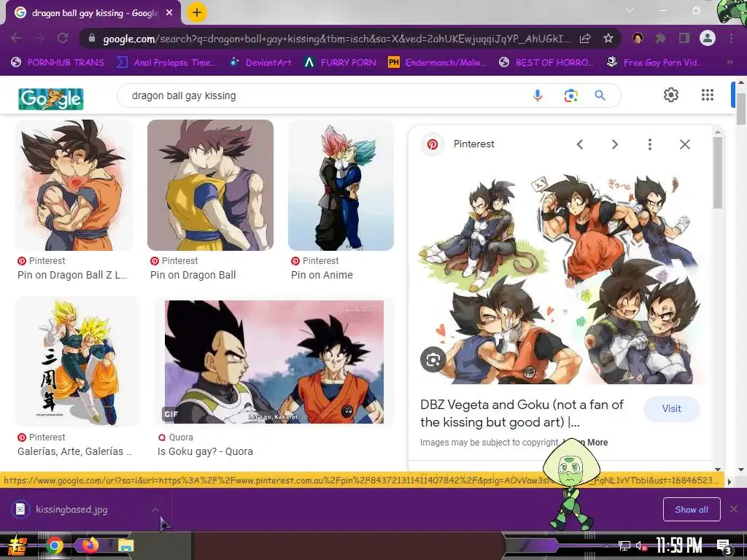The width and height of the screenshot is (747, 560).
Task: Click into the Google search box
Action: point(324,96)
